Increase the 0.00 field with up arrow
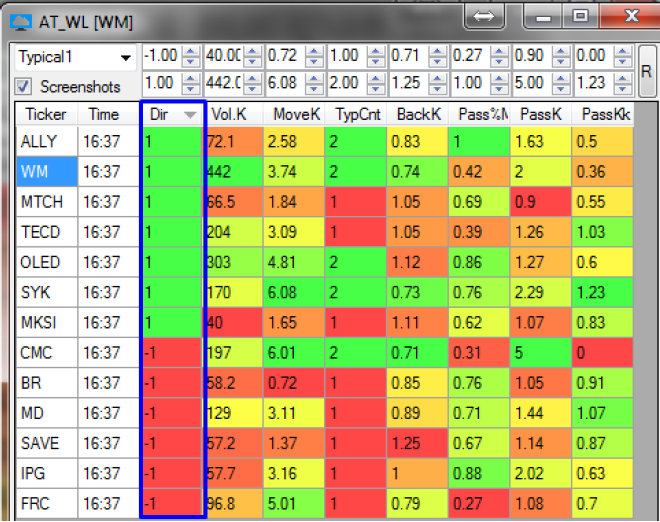The height and width of the screenshot is (522, 660). [x=623, y=51]
